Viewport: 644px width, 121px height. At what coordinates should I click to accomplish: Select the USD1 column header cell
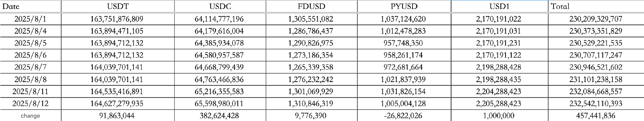pyautogui.click(x=499, y=6)
